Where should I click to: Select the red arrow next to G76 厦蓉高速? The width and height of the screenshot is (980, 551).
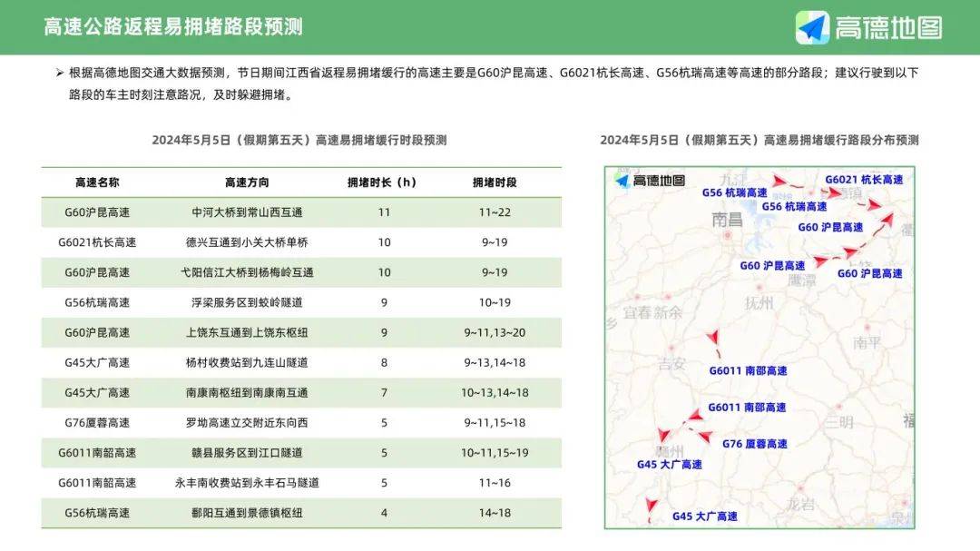click(706, 435)
